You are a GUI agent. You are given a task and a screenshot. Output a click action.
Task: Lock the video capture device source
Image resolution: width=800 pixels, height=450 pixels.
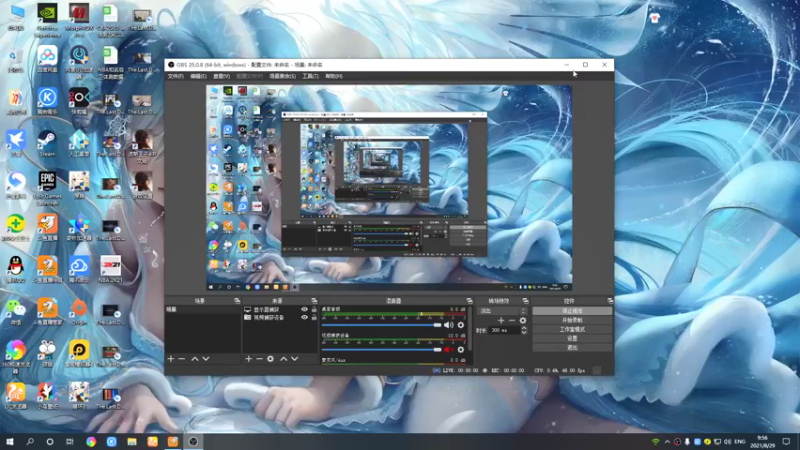(314, 317)
